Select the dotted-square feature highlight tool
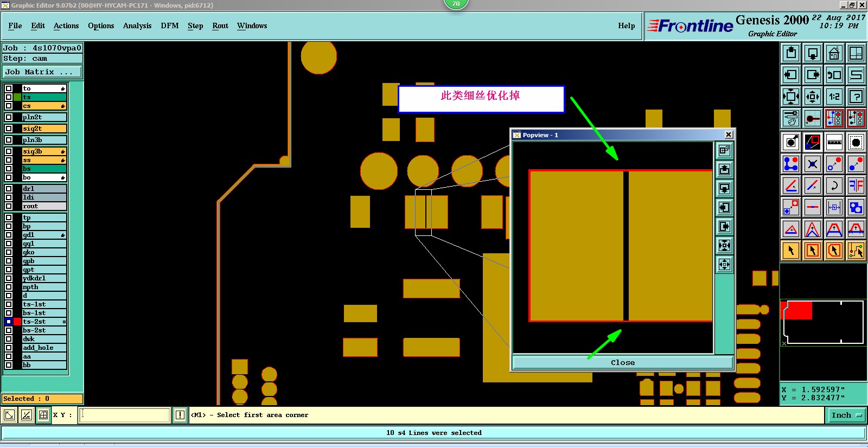868x448 pixels. pos(856,142)
